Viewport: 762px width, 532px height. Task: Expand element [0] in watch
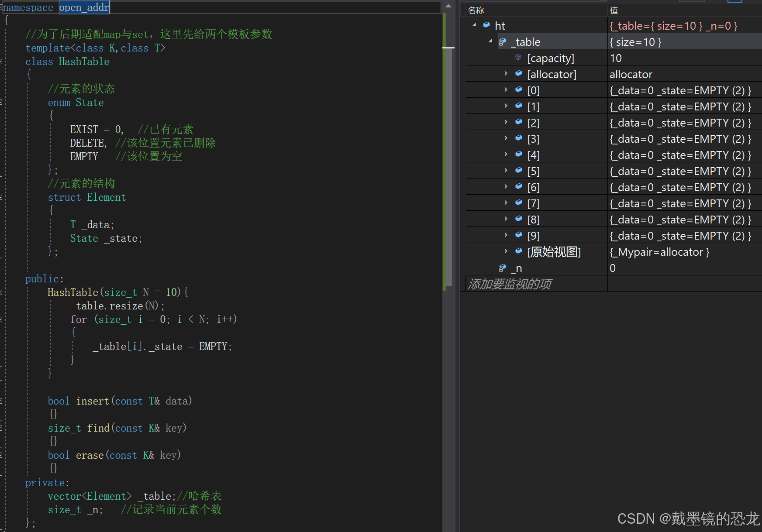(x=506, y=90)
